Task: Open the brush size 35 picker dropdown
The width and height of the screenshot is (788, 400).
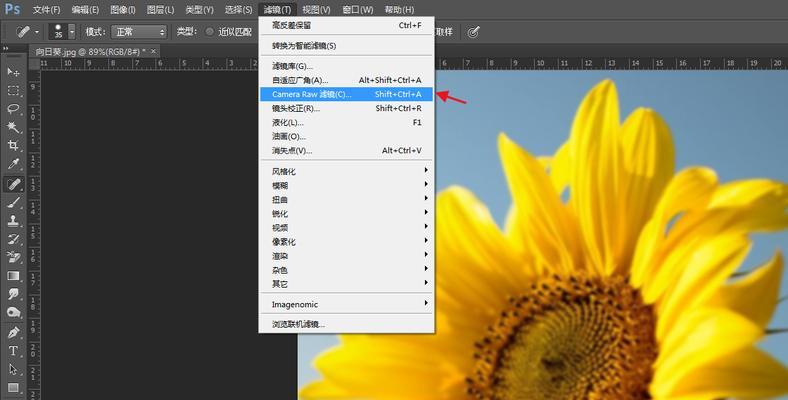Action: [72, 32]
